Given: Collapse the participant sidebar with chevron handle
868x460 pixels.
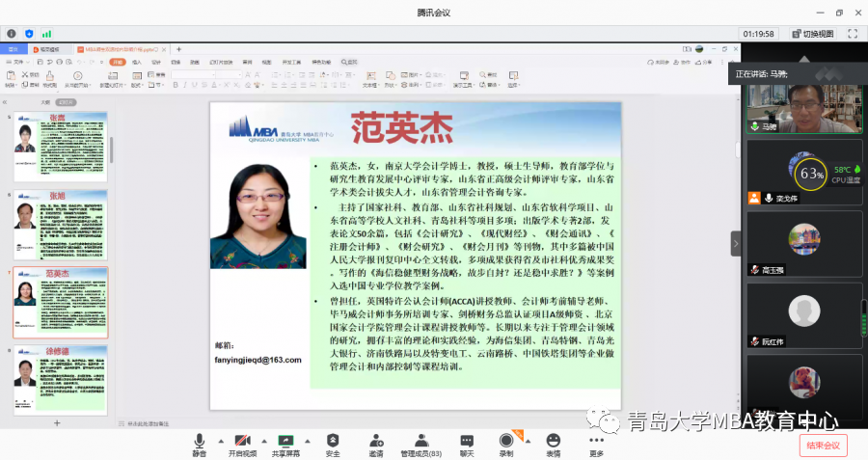Looking at the screenshot, I should coord(736,244).
